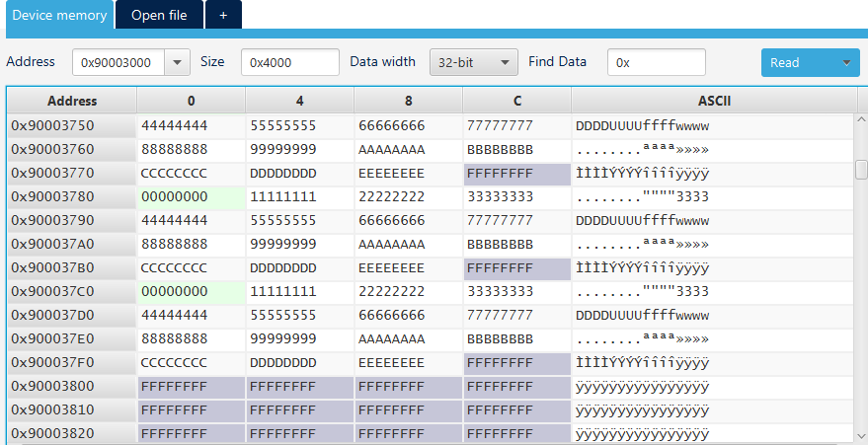Click column C FFFFFFFF in row 0x90003800

[517, 387]
